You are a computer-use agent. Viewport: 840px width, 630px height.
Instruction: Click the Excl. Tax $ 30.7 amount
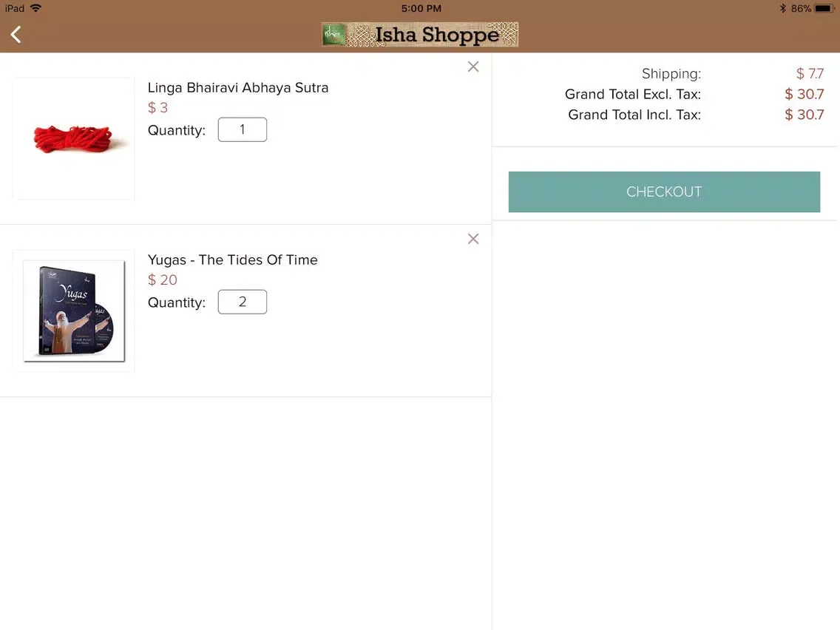(804, 95)
